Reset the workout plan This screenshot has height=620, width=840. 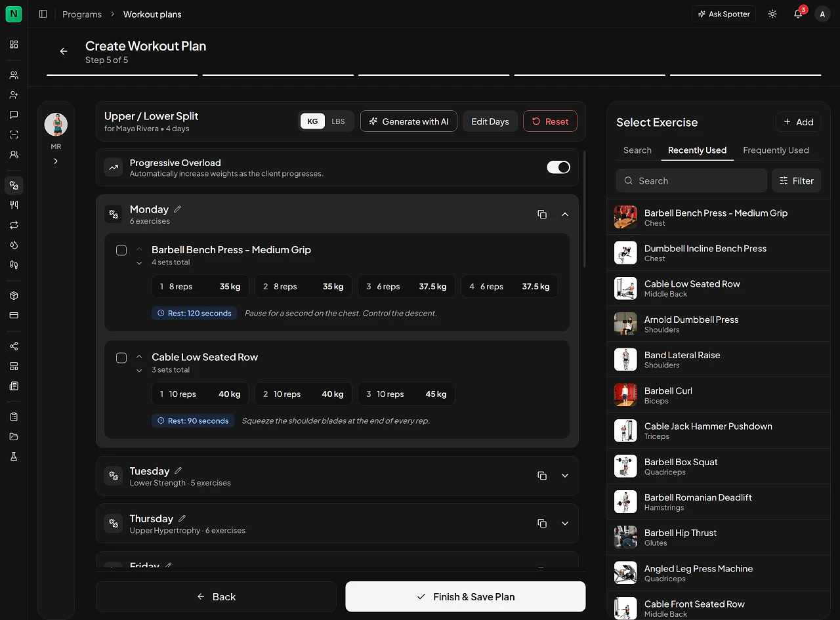550,121
